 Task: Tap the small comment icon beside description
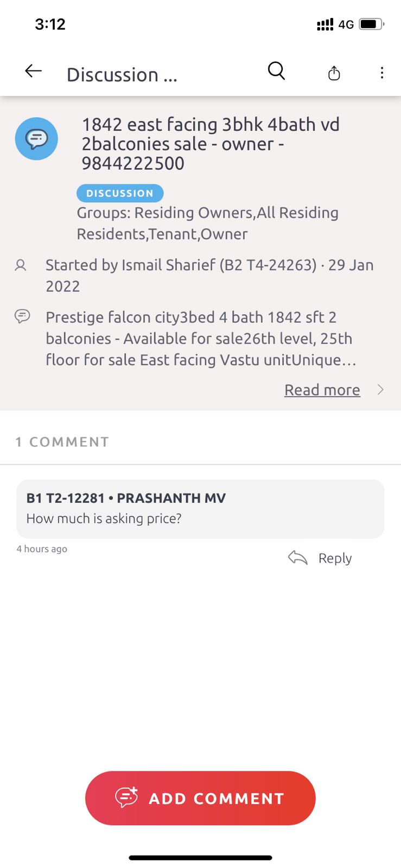(22, 316)
